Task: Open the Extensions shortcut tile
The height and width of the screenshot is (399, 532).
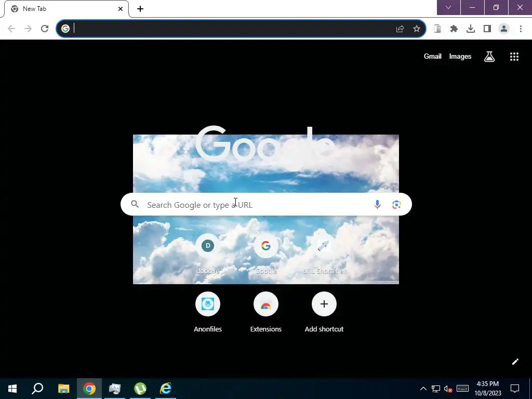Action: click(266, 312)
